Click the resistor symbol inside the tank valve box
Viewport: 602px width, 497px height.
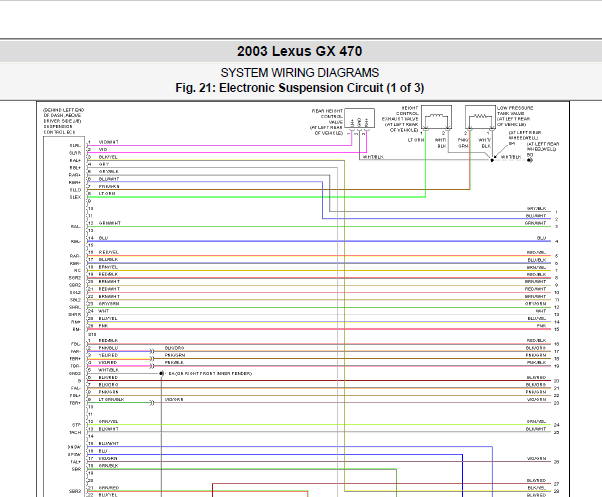tap(480, 115)
